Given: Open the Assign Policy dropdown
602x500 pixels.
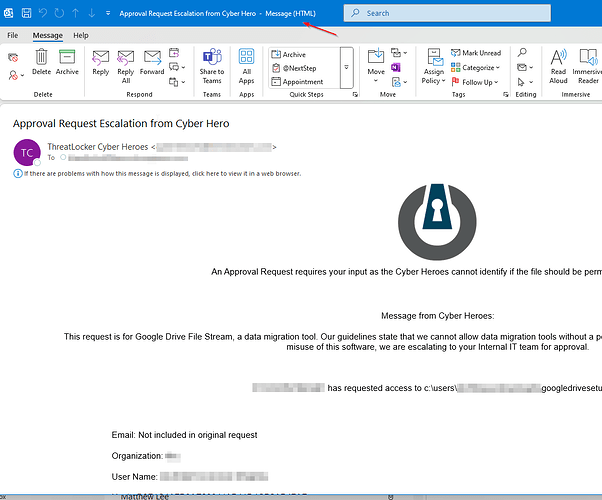Looking at the screenshot, I should [x=433, y=67].
